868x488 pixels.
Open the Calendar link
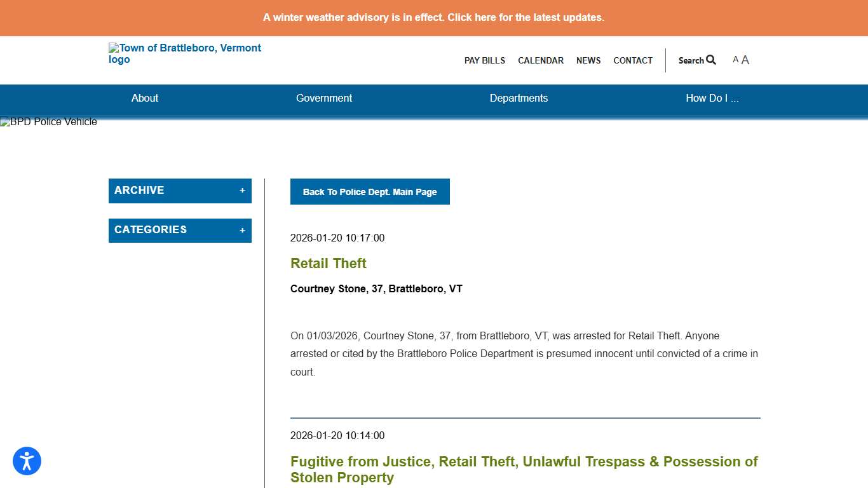(x=541, y=60)
